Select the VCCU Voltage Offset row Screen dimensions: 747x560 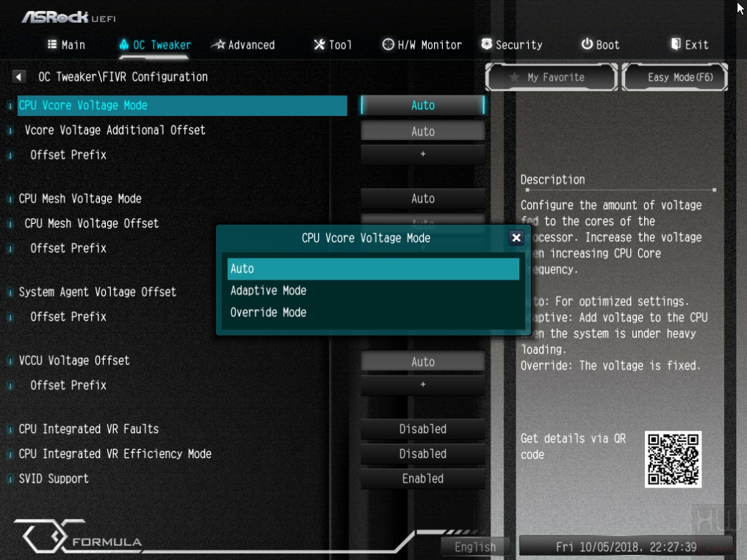point(182,360)
